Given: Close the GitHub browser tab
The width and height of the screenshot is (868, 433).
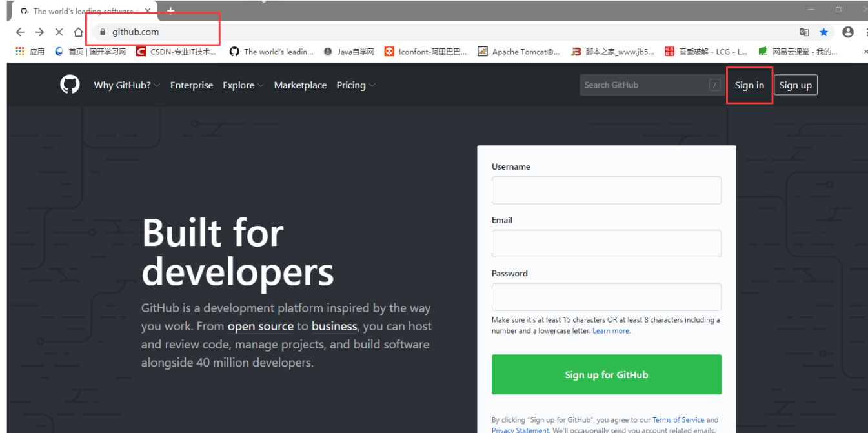Looking at the screenshot, I should [147, 11].
